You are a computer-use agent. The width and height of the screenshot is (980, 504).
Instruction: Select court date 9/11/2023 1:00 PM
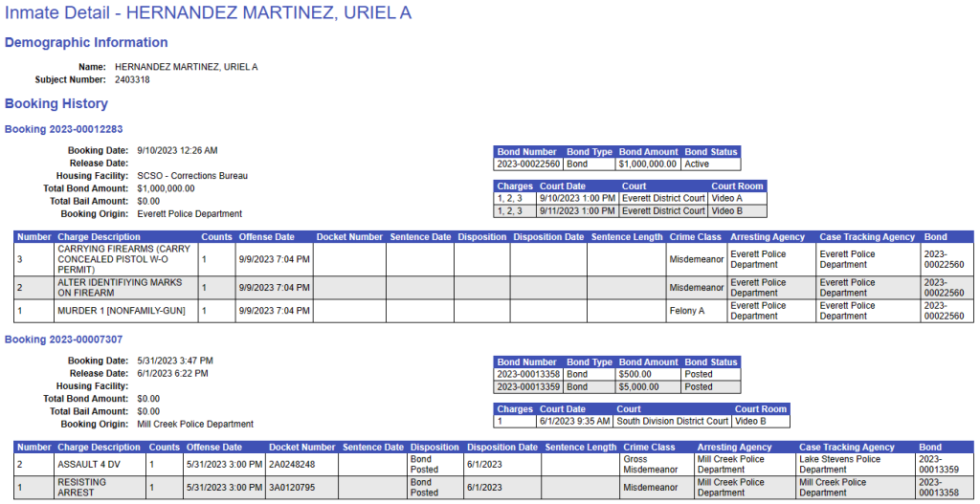578,210
